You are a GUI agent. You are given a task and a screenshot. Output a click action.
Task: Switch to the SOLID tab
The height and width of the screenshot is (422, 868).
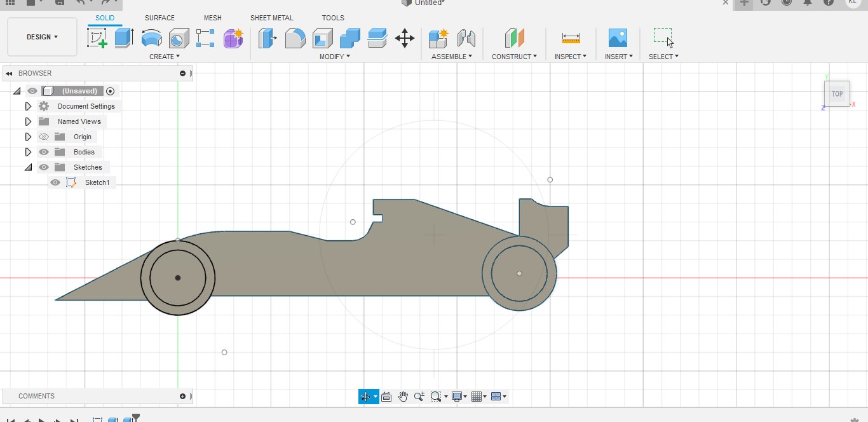pyautogui.click(x=105, y=18)
